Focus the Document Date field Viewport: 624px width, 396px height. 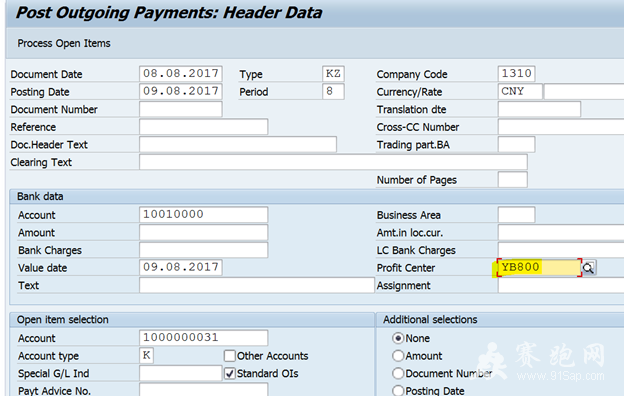(x=181, y=74)
